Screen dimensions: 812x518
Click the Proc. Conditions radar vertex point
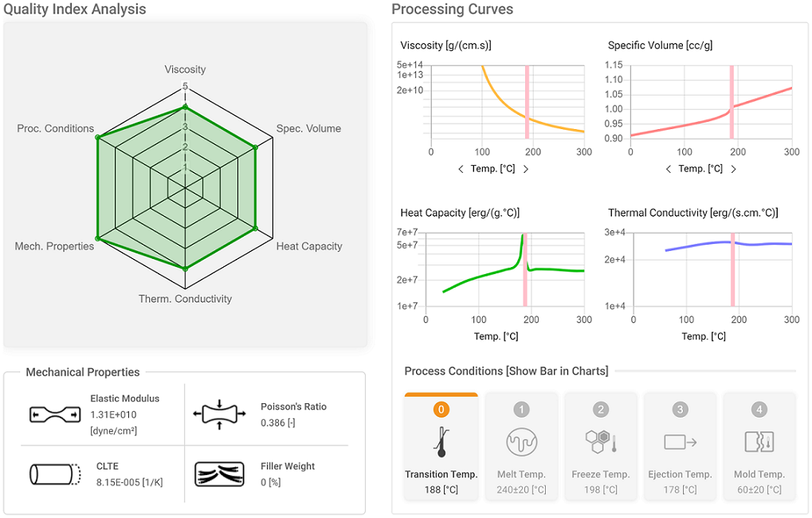[x=97, y=137]
